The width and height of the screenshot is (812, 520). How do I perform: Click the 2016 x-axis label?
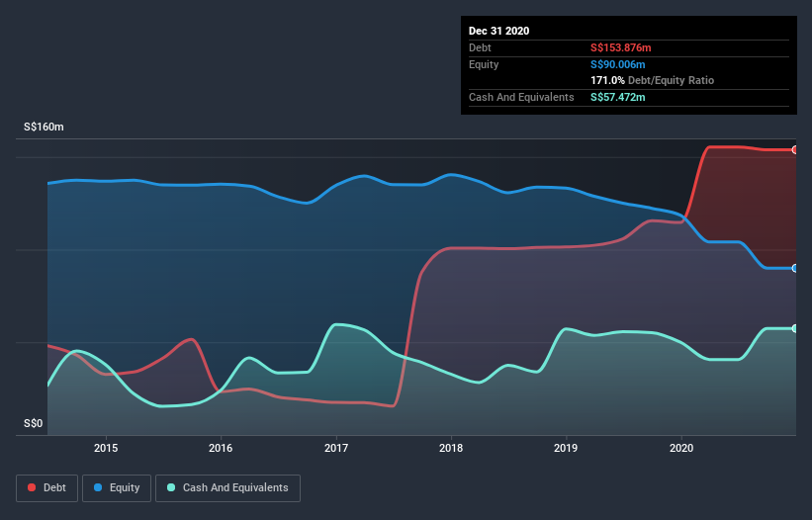(221, 448)
